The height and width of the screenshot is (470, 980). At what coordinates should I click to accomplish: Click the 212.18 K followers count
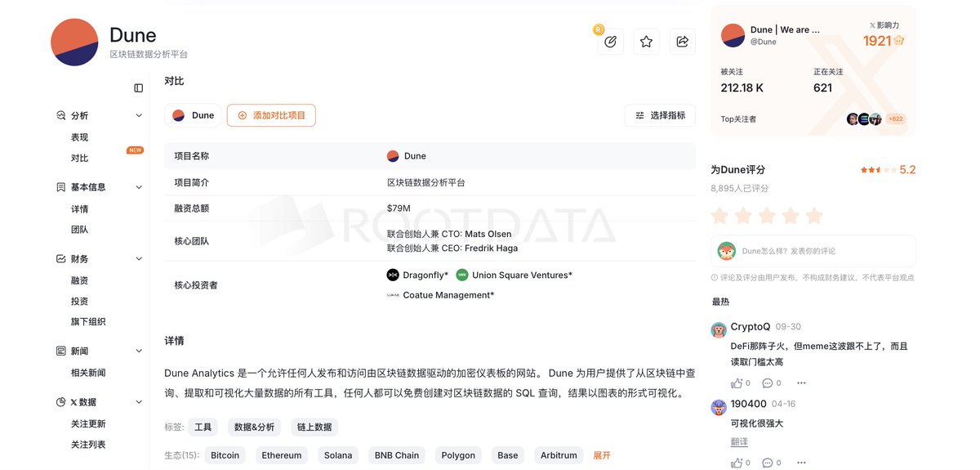click(742, 87)
